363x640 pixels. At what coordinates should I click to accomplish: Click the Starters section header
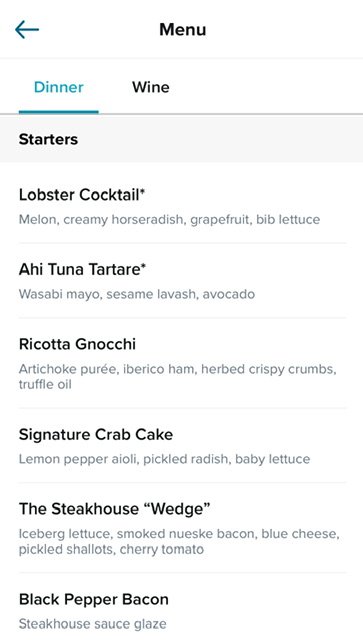pyautogui.click(x=181, y=139)
